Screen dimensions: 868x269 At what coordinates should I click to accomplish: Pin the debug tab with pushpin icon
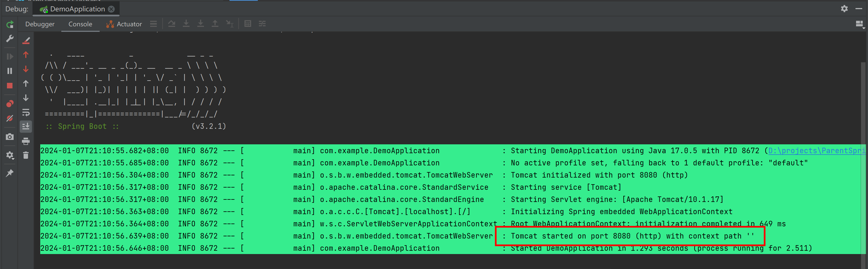point(10,173)
